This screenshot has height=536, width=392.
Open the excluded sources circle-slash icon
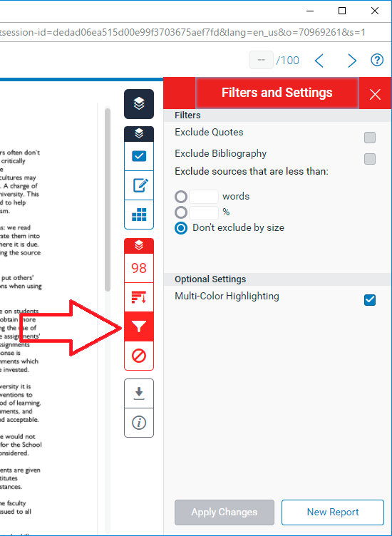click(139, 356)
